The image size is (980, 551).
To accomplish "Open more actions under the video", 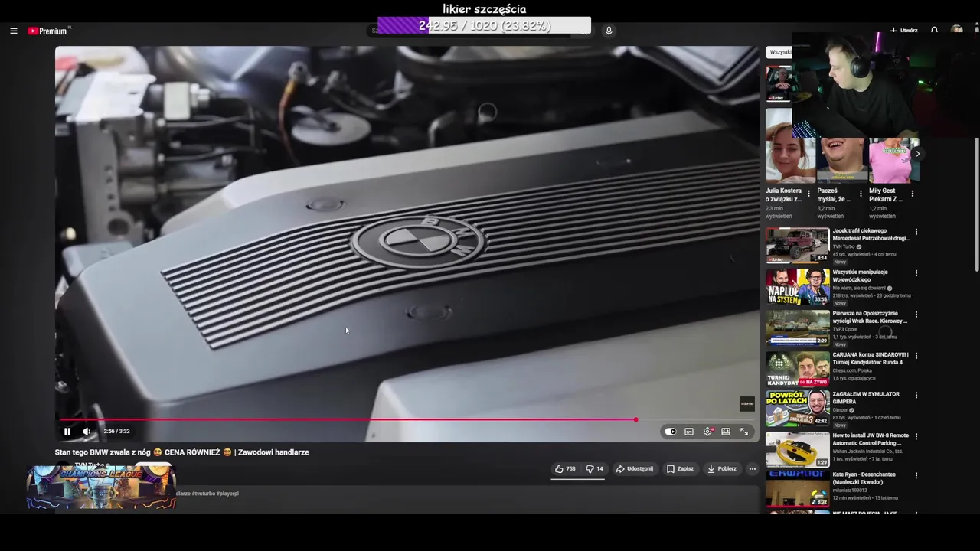I will point(753,469).
